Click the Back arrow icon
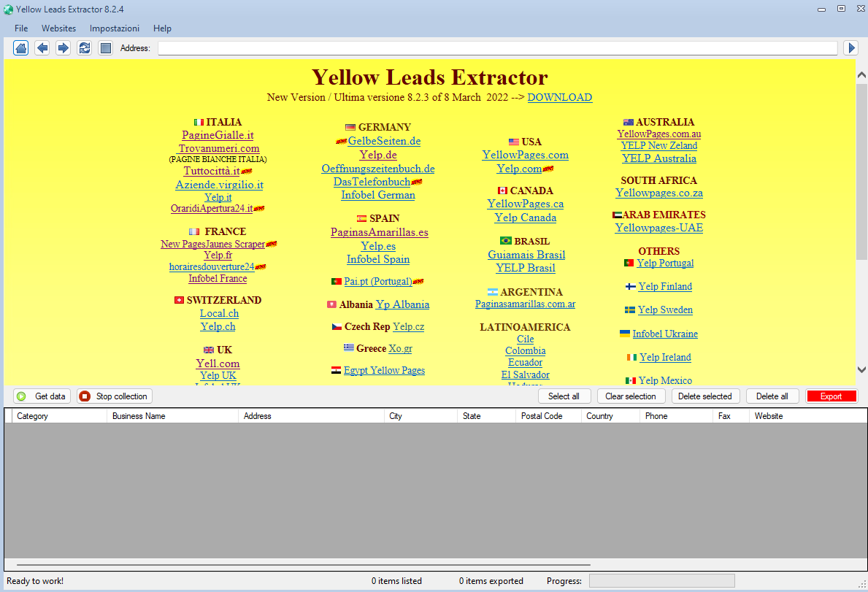This screenshot has height=592, width=868. tap(42, 47)
